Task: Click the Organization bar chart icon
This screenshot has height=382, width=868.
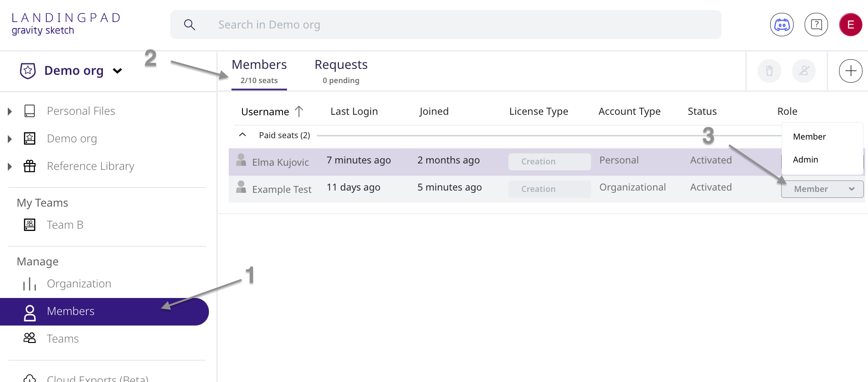Action: click(30, 284)
